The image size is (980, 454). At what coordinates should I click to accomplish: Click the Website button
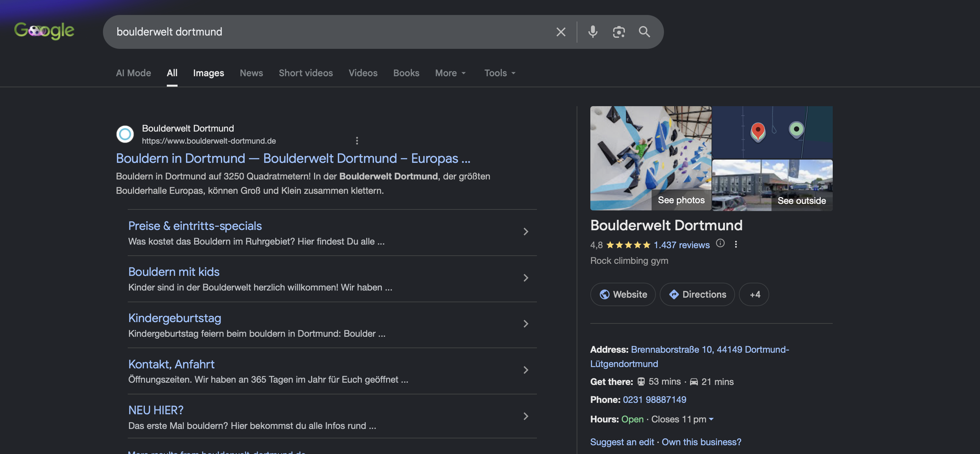623,294
